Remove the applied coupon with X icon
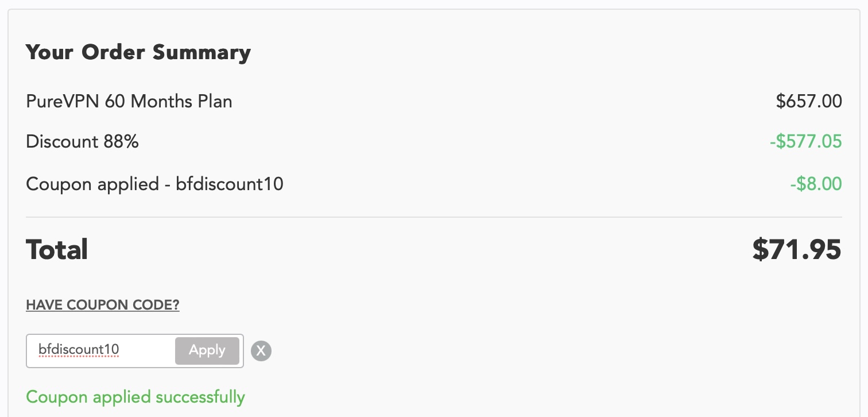 pyautogui.click(x=261, y=350)
